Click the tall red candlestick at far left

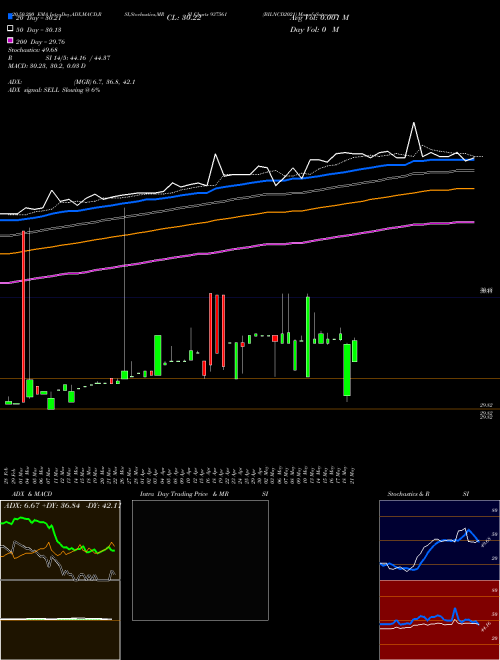24,317
